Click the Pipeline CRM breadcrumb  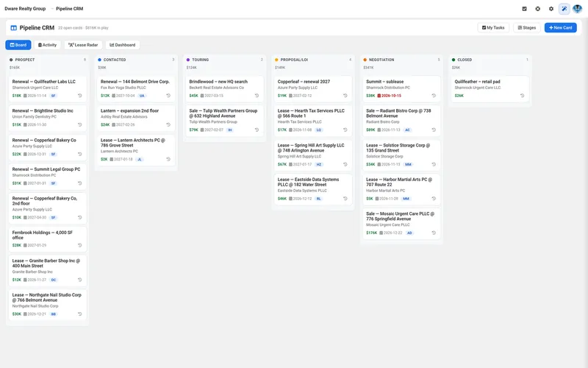tap(70, 9)
